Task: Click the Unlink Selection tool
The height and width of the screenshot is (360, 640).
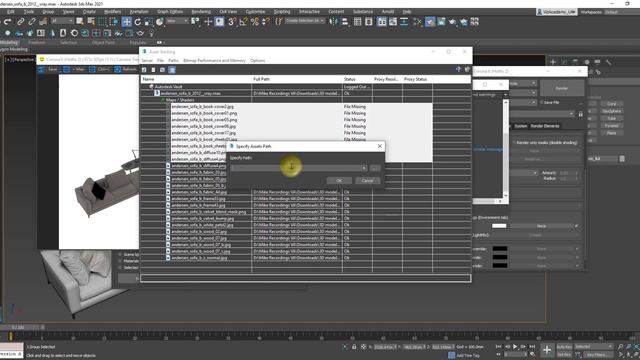Action: (31, 22)
